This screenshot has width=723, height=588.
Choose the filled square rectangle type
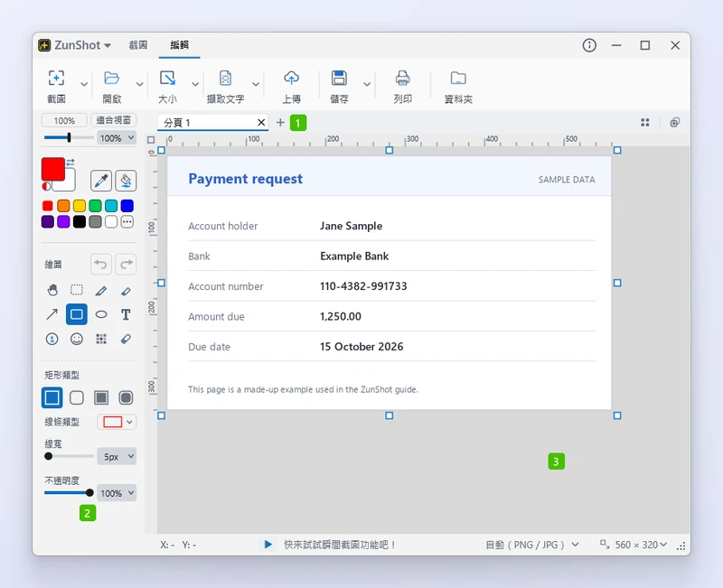coord(101,397)
